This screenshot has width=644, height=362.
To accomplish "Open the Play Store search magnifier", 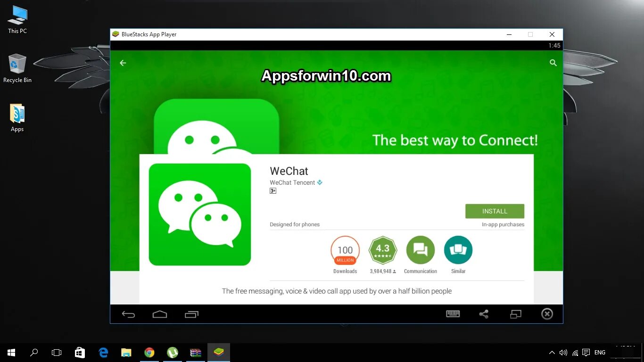I will 553,63.
